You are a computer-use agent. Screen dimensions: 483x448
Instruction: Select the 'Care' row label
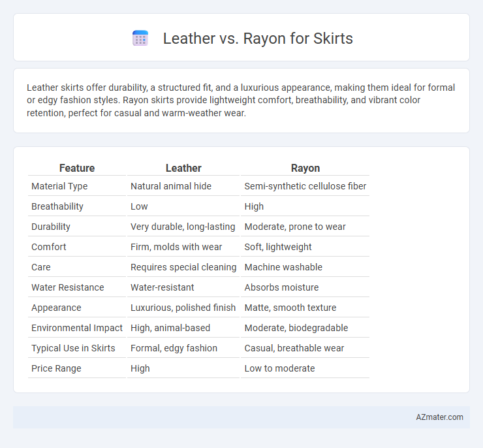pyautogui.click(x=40, y=267)
